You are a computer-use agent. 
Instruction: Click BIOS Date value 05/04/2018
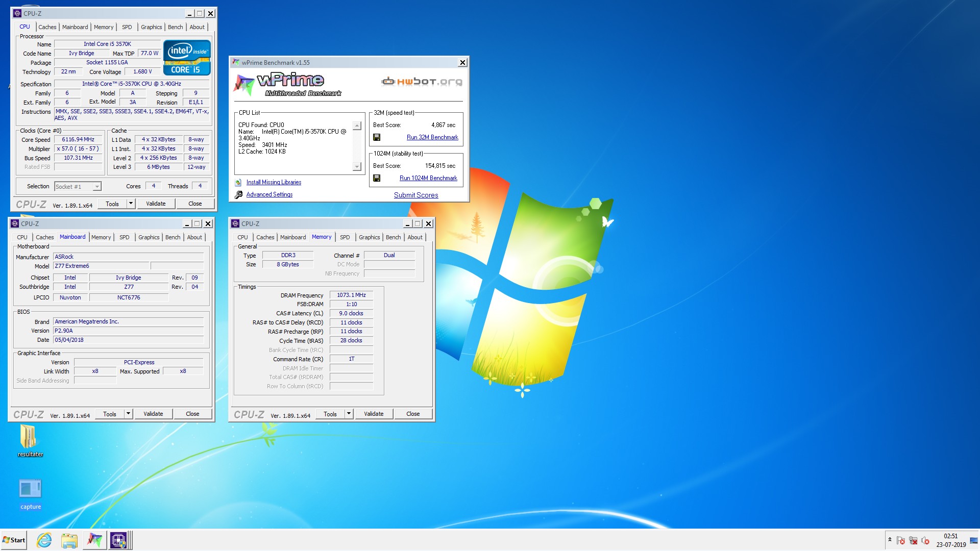[128, 340]
